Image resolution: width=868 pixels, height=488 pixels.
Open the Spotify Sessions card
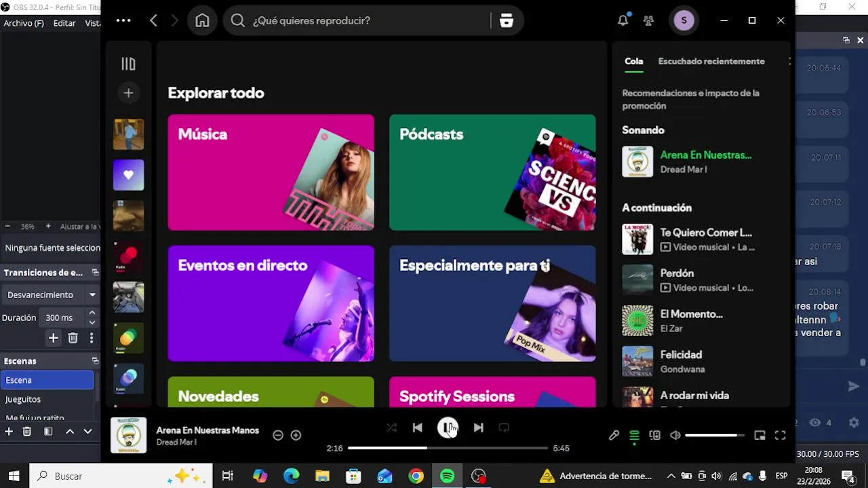(x=492, y=392)
